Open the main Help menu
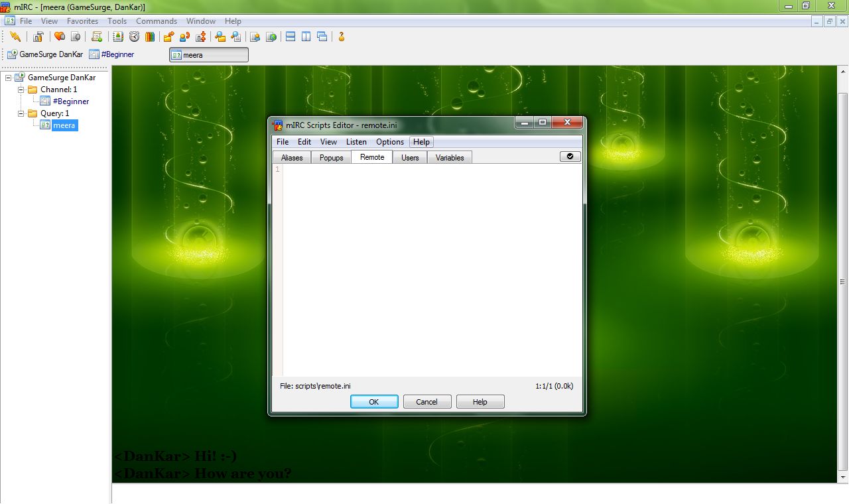Viewport: 849px width, 504px height. pos(233,21)
